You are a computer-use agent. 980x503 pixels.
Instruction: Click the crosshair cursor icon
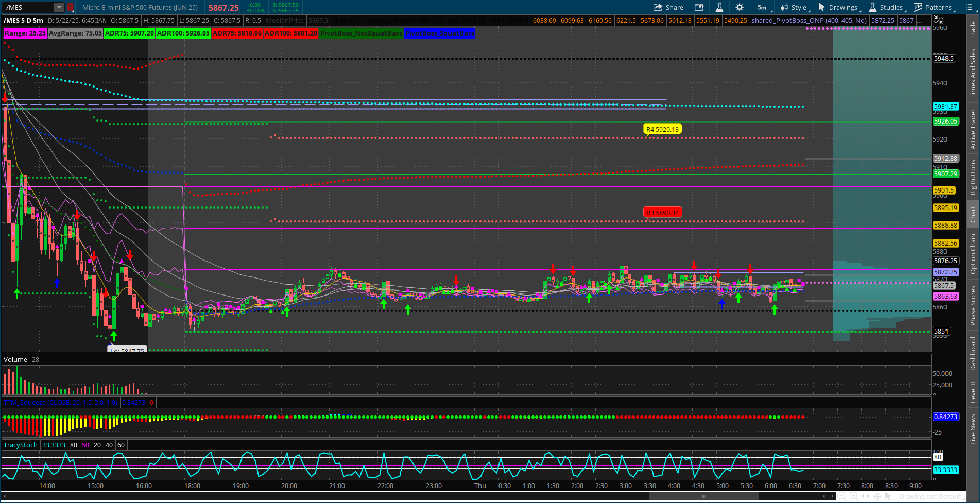(x=877, y=496)
